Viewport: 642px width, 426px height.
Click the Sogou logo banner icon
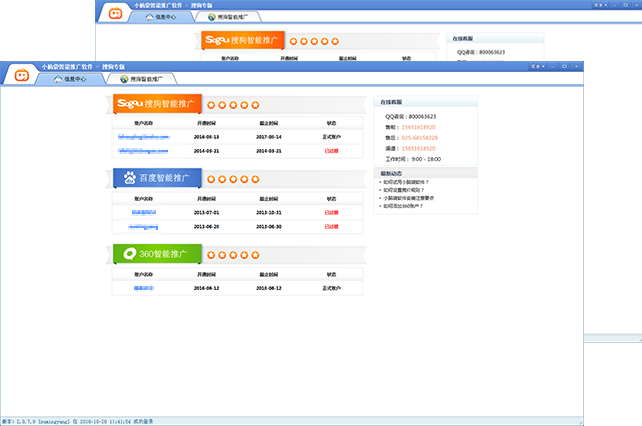pos(130,103)
